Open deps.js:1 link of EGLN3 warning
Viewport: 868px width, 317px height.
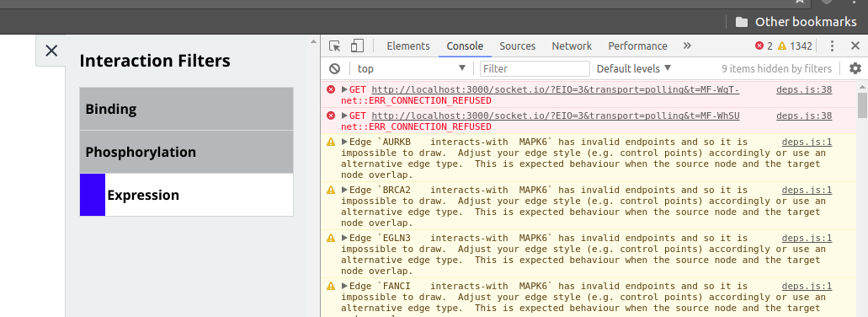pos(807,239)
